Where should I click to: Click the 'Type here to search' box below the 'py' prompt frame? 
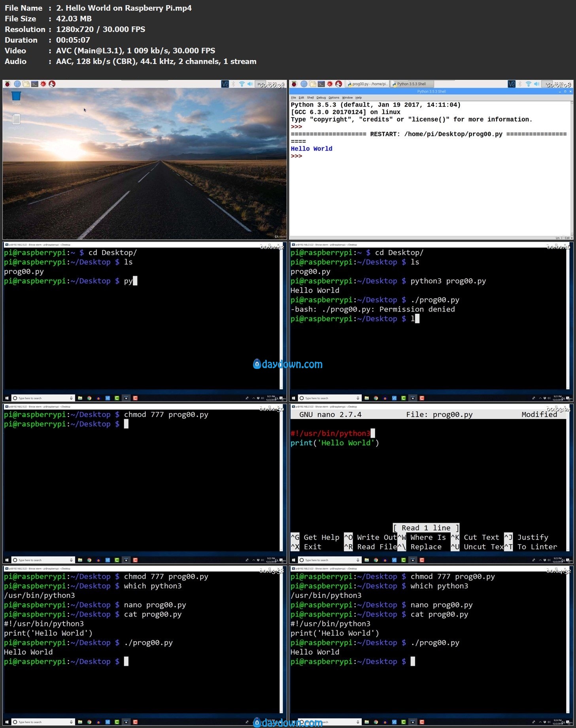click(x=43, y=398)
